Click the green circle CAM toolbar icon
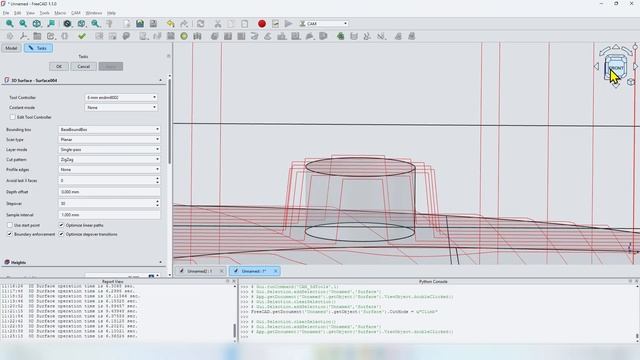640x360 pixels. [184, 36]
